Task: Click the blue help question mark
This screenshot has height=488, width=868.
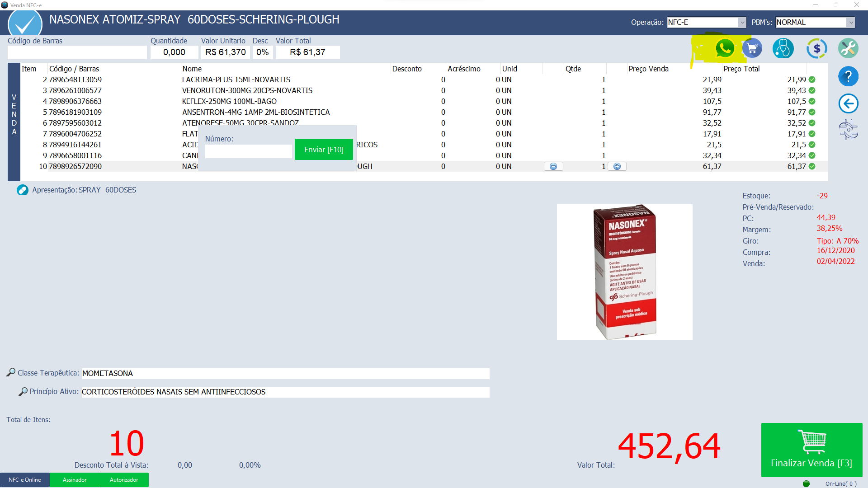Action: click(848, 76)
